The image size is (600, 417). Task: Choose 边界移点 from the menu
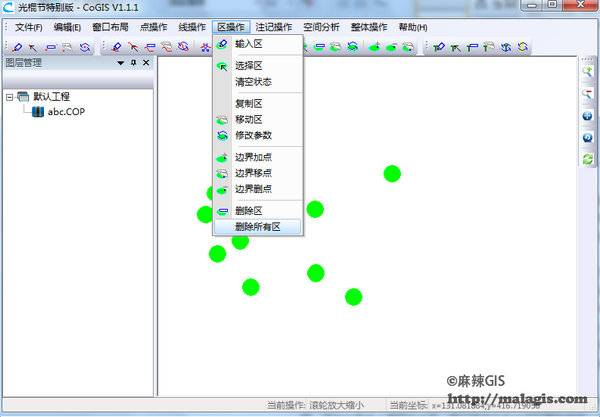[258, 173]
